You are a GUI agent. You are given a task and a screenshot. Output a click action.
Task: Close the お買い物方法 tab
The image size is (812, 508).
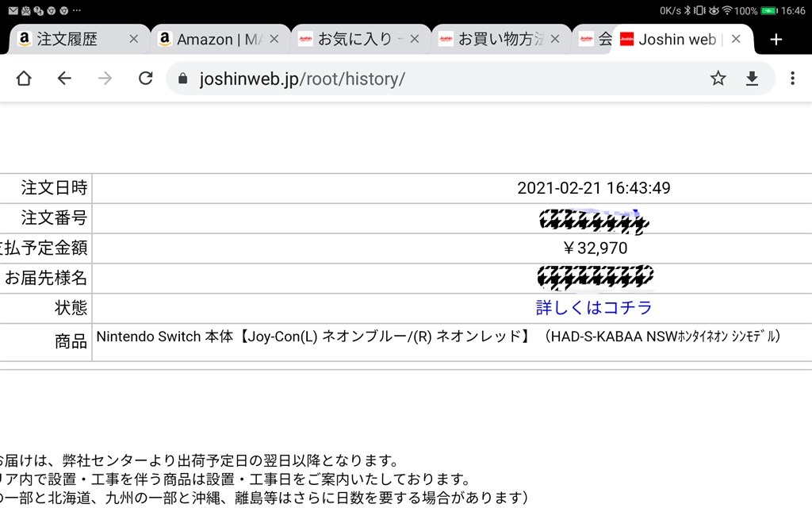pyautogui.click(x=554, y=39)
